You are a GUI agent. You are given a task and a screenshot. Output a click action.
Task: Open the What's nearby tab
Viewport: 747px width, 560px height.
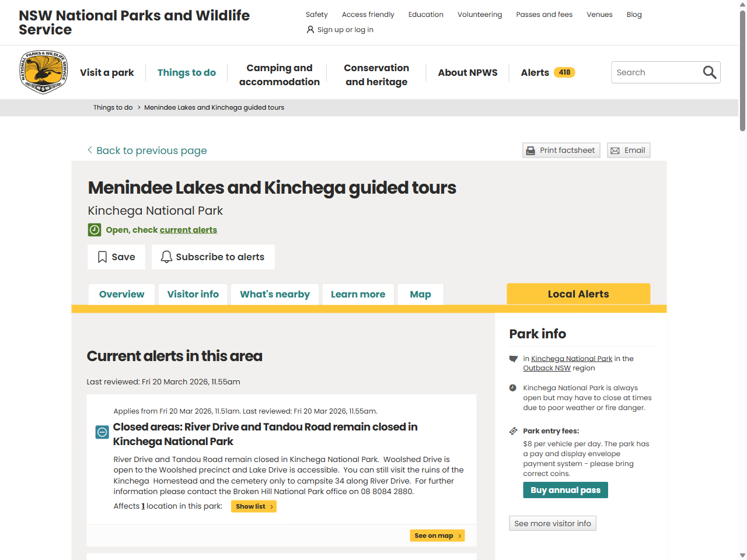coord(275,295)
